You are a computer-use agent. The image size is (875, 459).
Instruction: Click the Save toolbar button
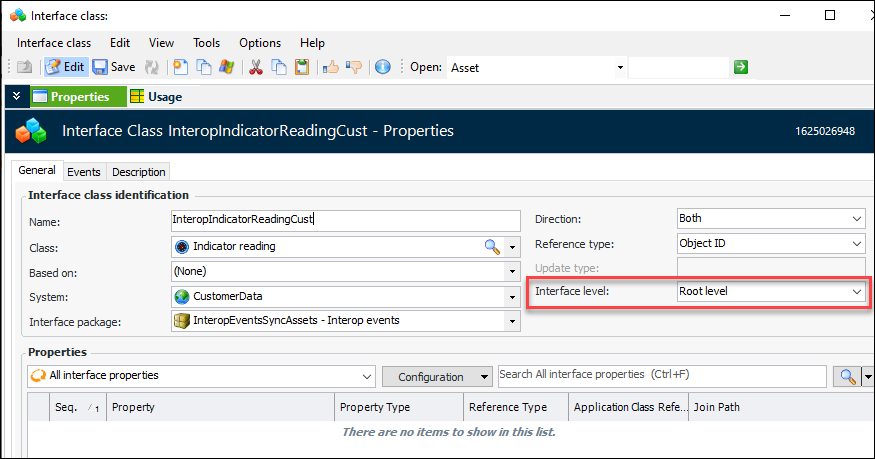tap(114, 67)
